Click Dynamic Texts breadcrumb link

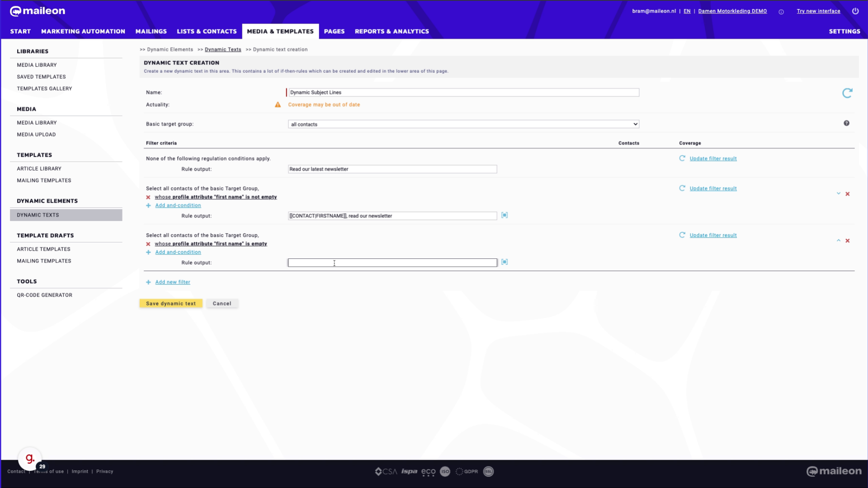click(x=223, y=50)
